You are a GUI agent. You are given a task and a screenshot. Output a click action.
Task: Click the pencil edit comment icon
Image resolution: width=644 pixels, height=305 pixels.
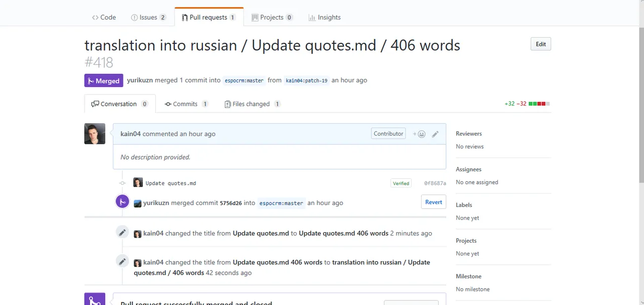tap(435, 134)
